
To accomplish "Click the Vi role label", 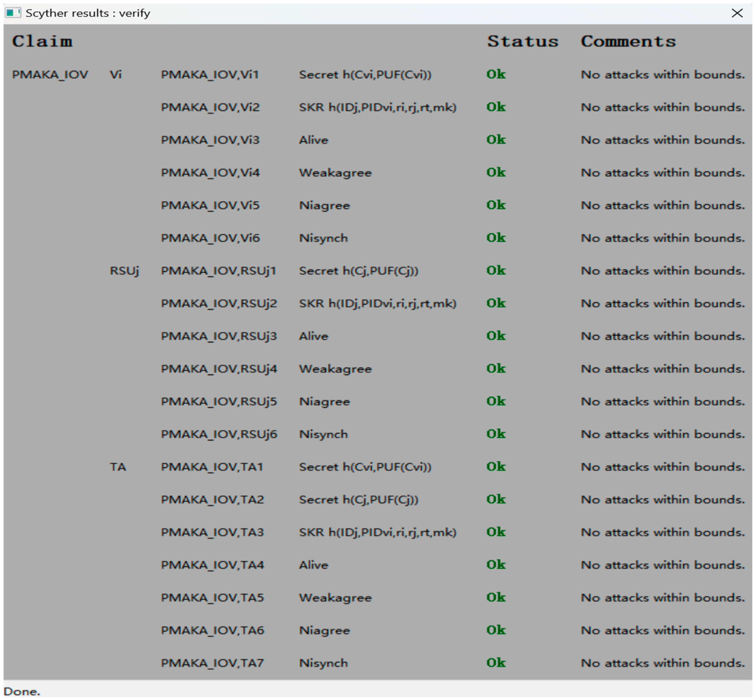I will 115,75.
